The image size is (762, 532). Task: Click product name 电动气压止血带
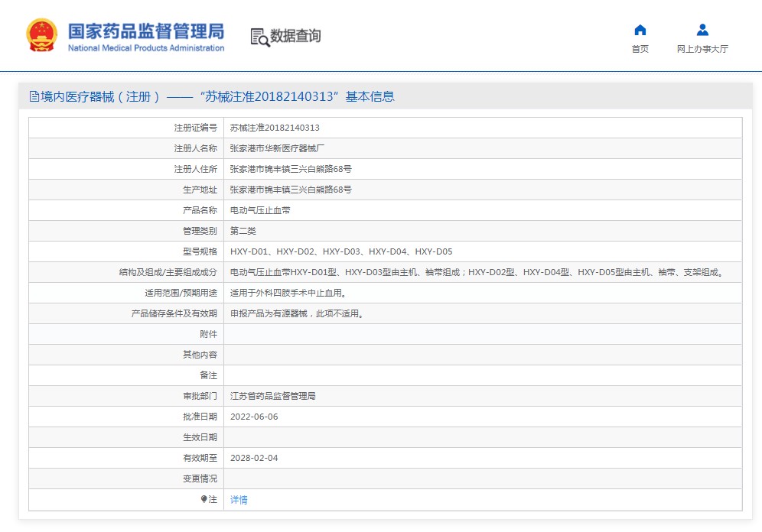tap(260, 210)
